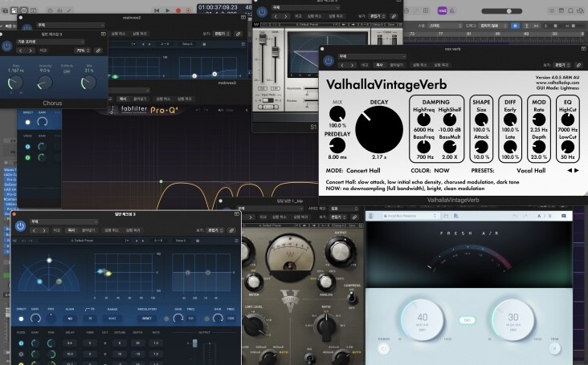Screen dimensions: 588x365
Task: Open side chain dropdown in compressor window
Action: click(344, 209)
